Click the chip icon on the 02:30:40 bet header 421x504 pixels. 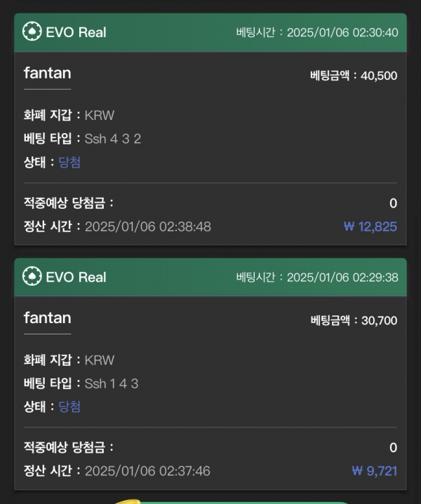[32, 32]
